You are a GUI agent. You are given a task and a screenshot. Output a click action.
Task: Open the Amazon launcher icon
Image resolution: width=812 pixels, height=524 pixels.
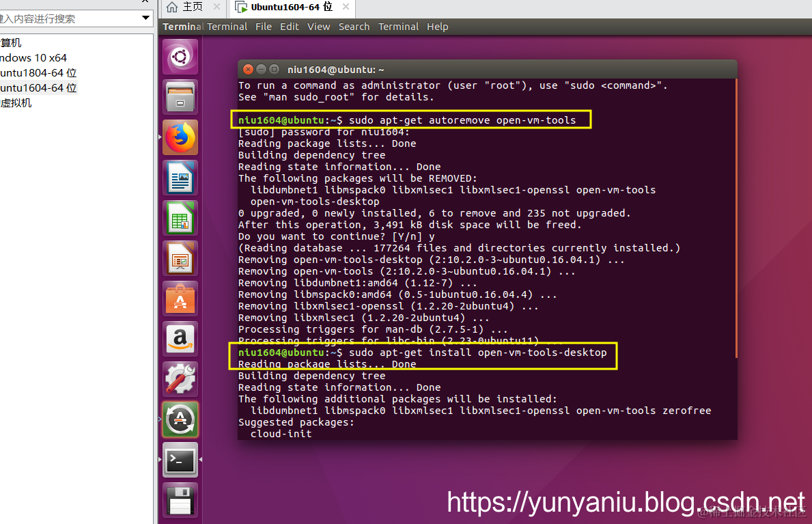[180, 339]
